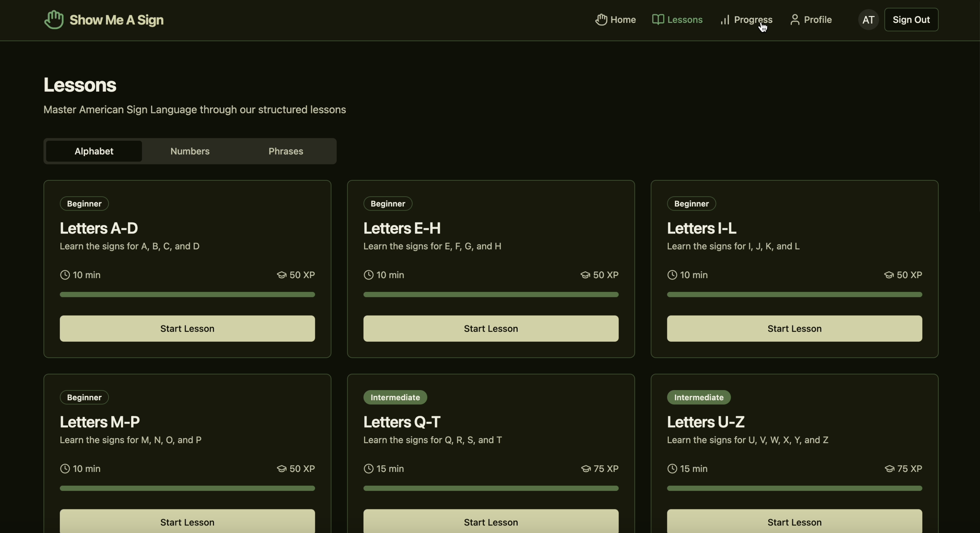Screen dimensions: 980x533
Task: Click the Beginner badge on Letters M-P
Action: coord(84,397)
